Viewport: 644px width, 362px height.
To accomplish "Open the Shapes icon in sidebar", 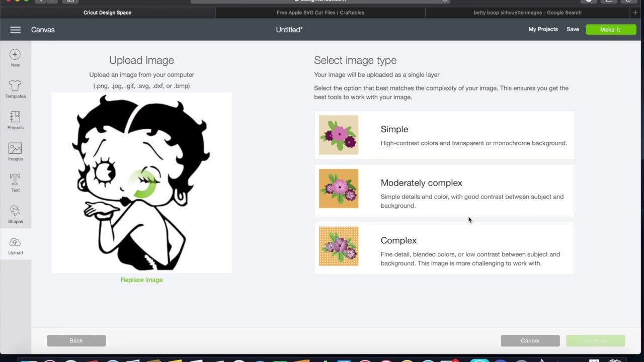I will (15, 211).
